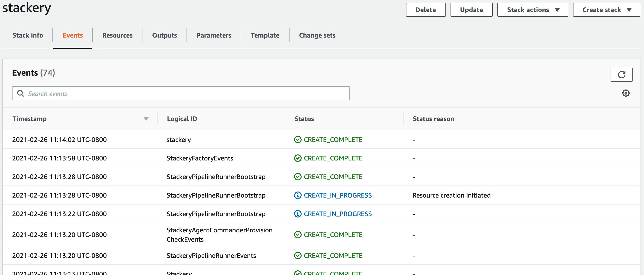644x275 pixels.
Task: Open events table settings gear
Action: 625,93
